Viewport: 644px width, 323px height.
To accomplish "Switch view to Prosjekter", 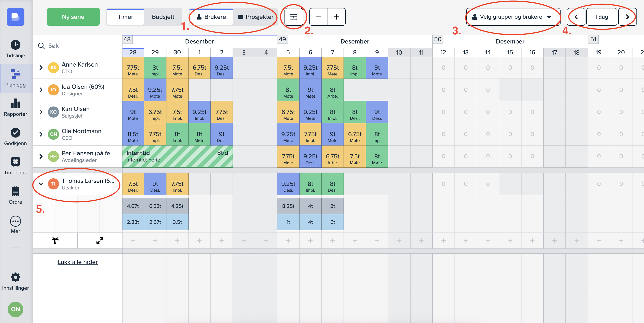I will tap(255, 17).
